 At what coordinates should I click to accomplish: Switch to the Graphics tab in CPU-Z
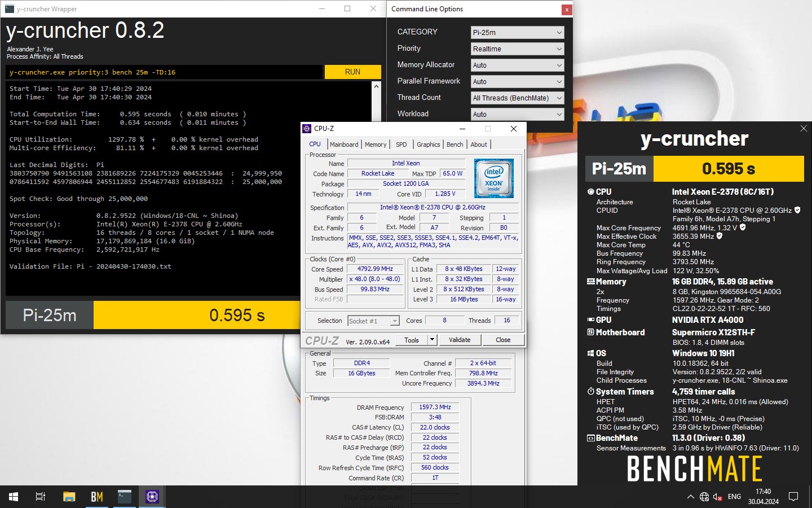(428, 144)
